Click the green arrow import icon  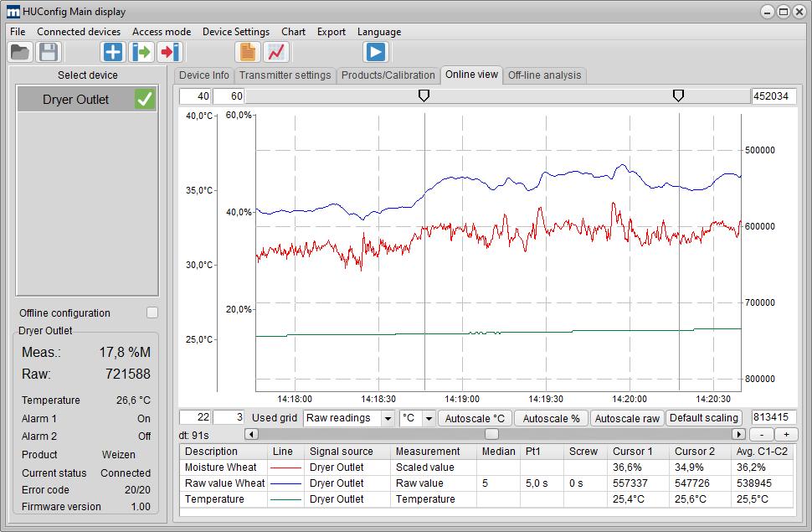(141, 52)
